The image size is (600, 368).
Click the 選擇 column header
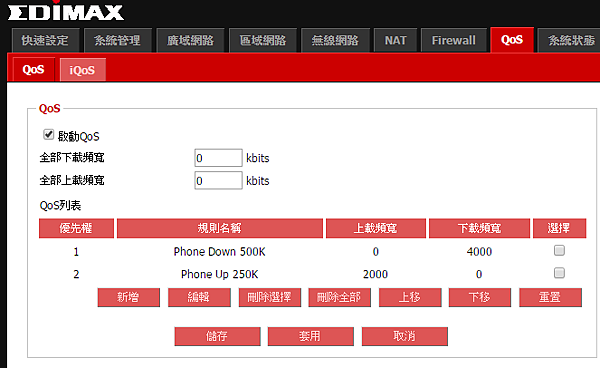pyautogui.click(x=559, y=228)
